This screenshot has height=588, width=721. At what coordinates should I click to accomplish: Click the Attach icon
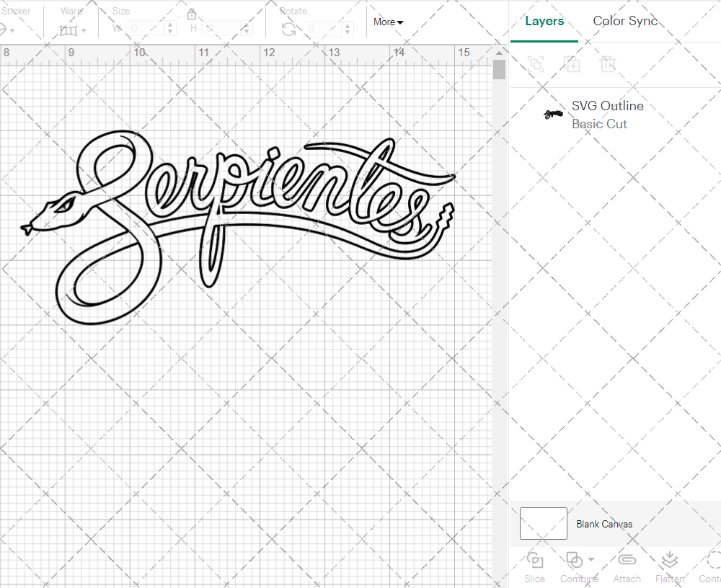[x=627, y=566]
